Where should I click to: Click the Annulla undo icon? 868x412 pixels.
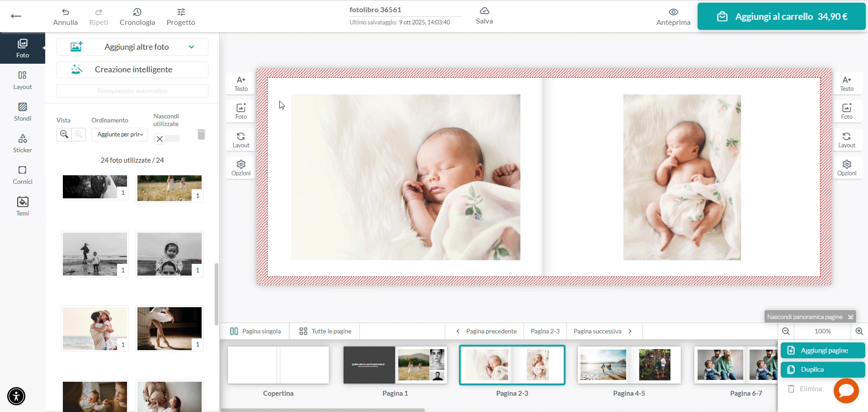pos(65,12)
